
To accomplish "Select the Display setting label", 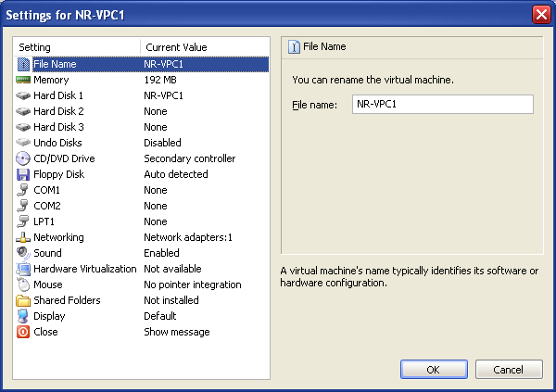I will 49,316.
